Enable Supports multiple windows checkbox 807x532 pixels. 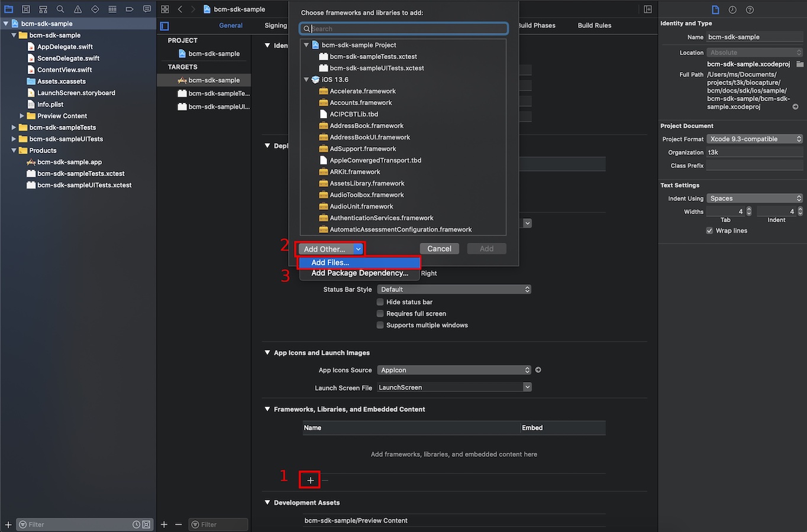380,325
